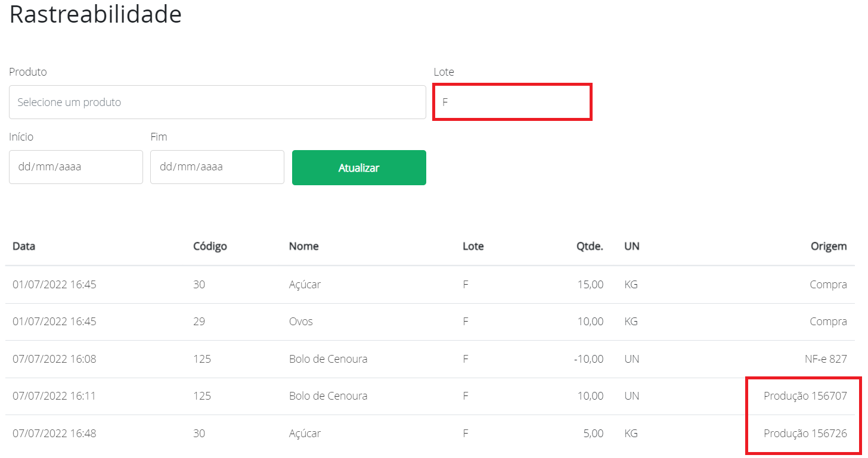Click "Compra" origin on the Açúcar row
Image resolution: width=868 pixels, height=458 pixels.
[x=828, y=285]
